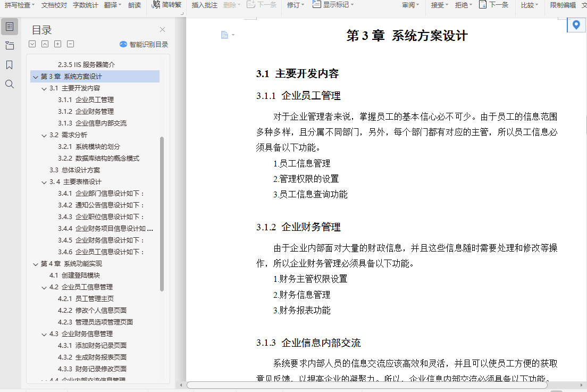Screen dimensions: 587x392
Task: Click the document horizontal scrollbar
Action: click(367, 385)
